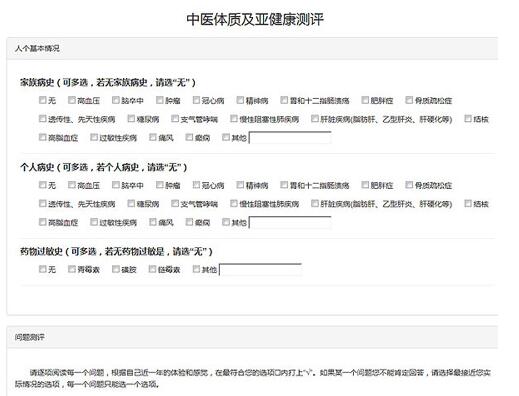The image size is (519, 396).
Task: Click the 其他 text field in 家族病史
Action: 290,138
